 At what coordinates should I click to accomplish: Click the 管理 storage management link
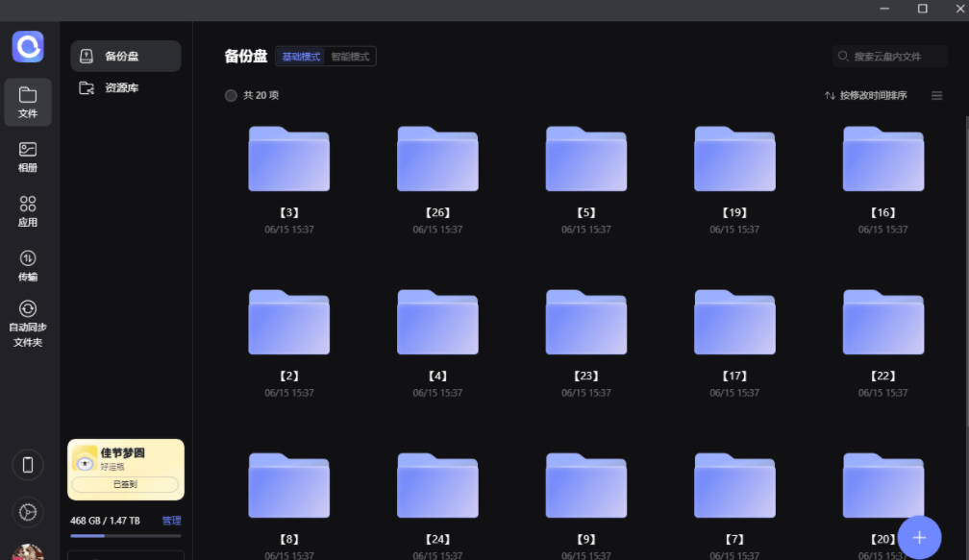click(x=171, y=521)
